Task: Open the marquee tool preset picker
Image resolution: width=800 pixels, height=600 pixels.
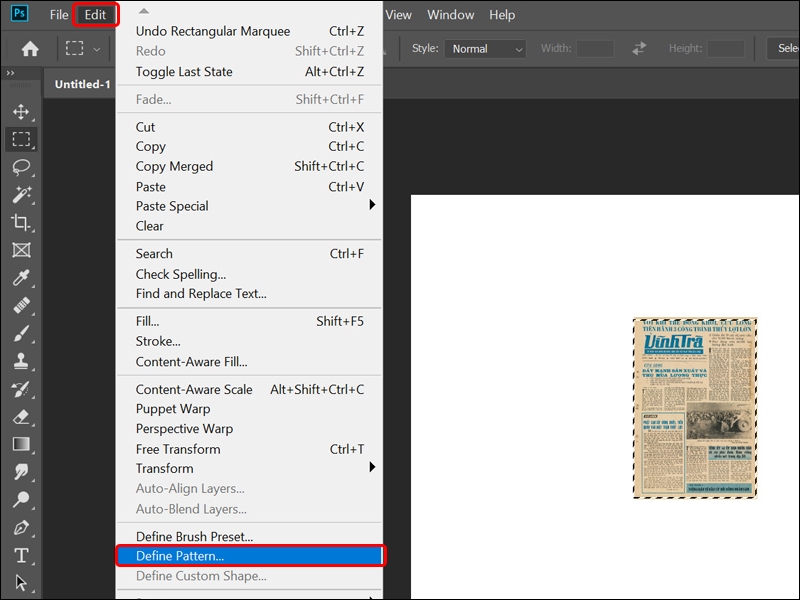Action: click(96, 49)
